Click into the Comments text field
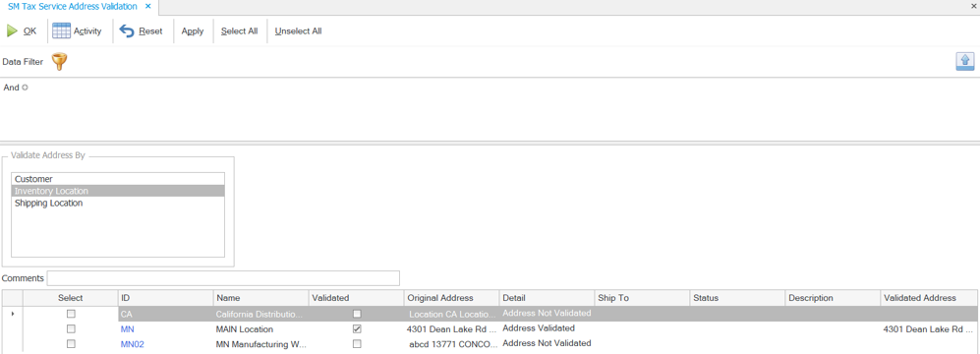Image resolution: width=980 pixels, height=354 pixels. pos(223,277)
